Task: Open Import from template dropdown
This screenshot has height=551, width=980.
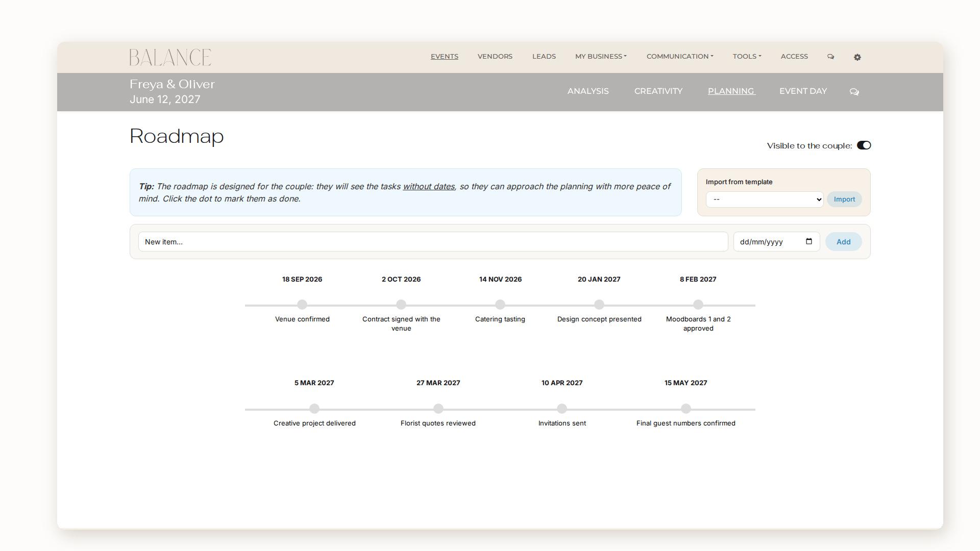Action: tap(765, 199)
